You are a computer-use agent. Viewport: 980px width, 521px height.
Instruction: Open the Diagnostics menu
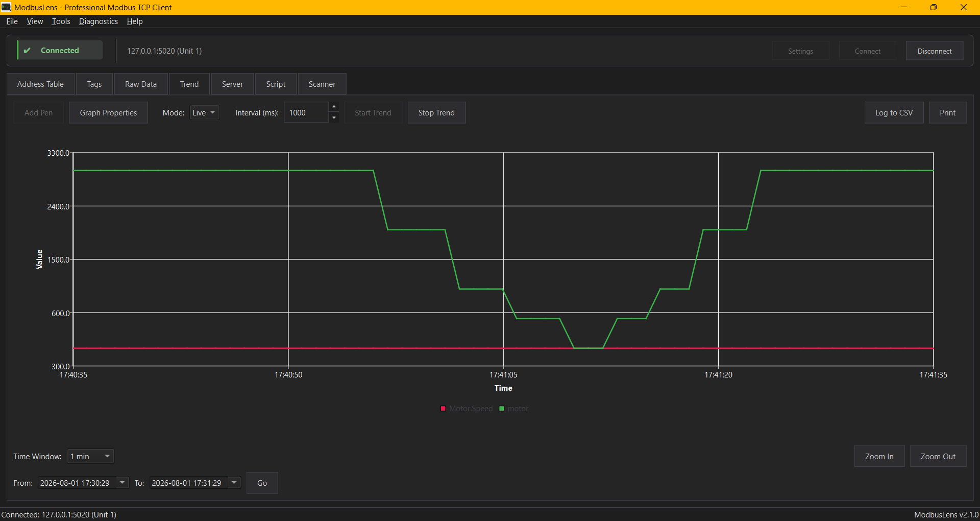[x=99, y=21]
